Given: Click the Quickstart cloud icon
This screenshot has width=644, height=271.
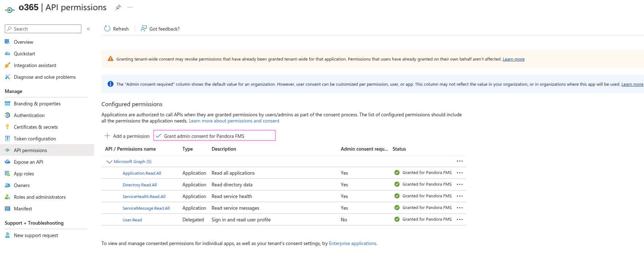Looking at the screenshot, I should (7, 54).
